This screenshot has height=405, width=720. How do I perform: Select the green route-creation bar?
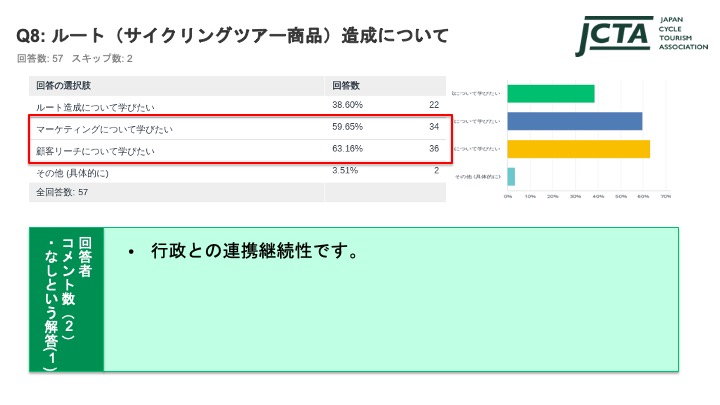pos(551,94)
